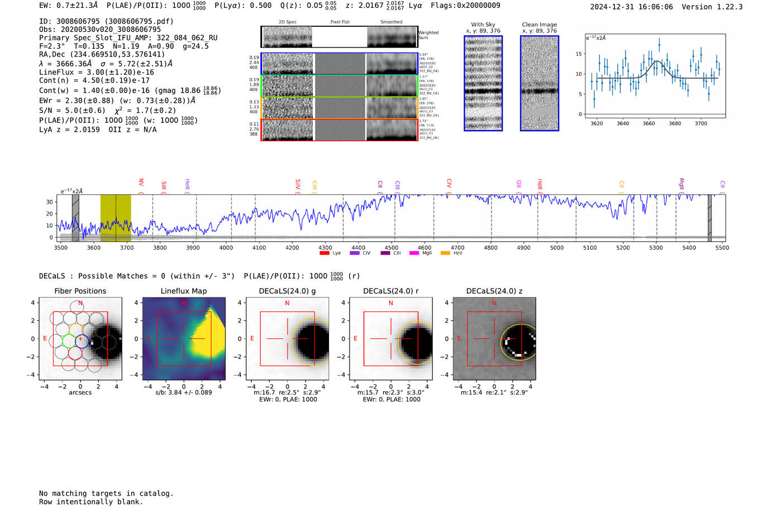This screenshot has height=532, width=782.
Task: Click the EWr = 2.30(±0.88) line
Action: pyautogui.click(x=117, y=100)
